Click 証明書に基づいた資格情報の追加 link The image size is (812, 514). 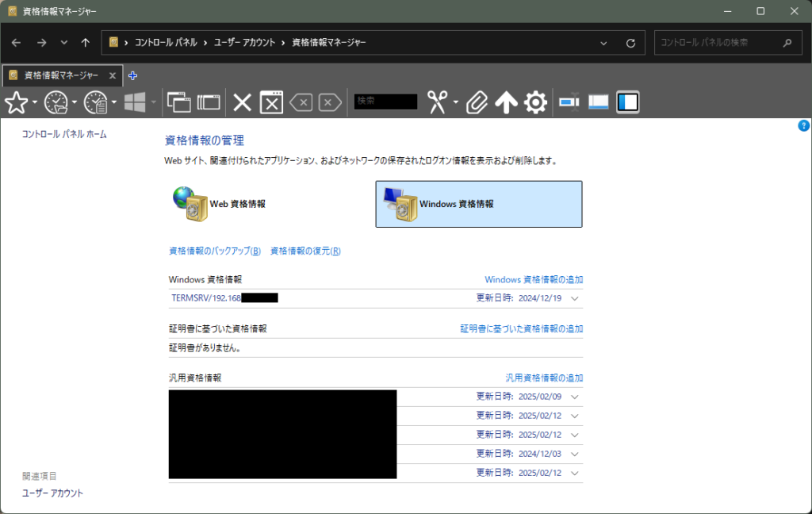click(522, 329)
